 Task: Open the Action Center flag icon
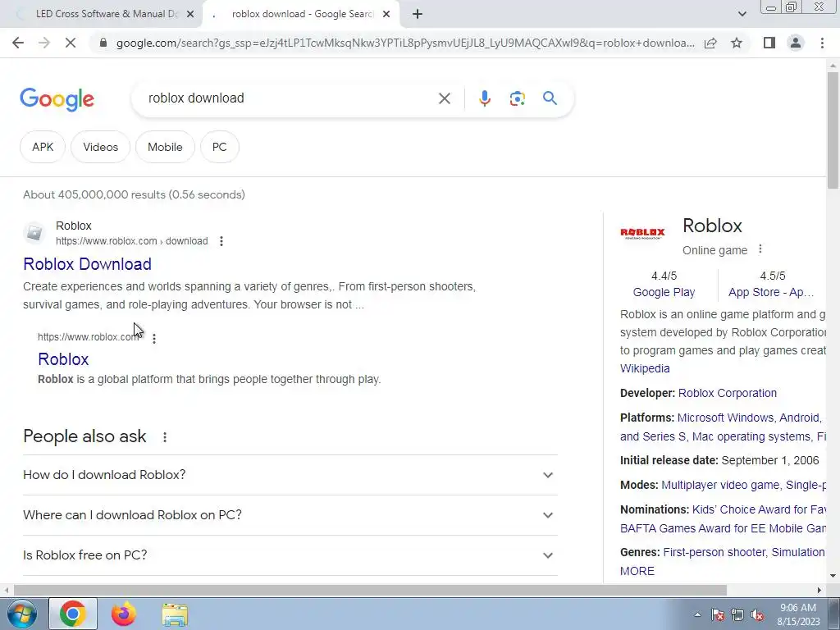pos(717,615)
